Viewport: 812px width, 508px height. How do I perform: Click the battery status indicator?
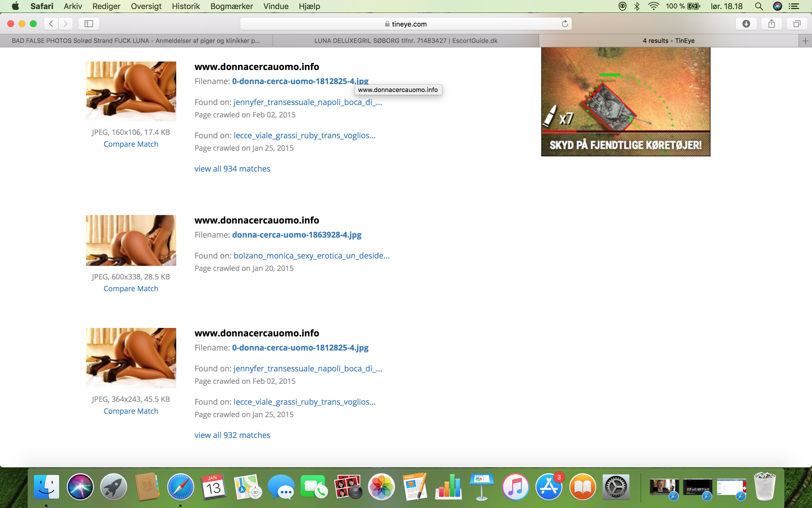683,6
